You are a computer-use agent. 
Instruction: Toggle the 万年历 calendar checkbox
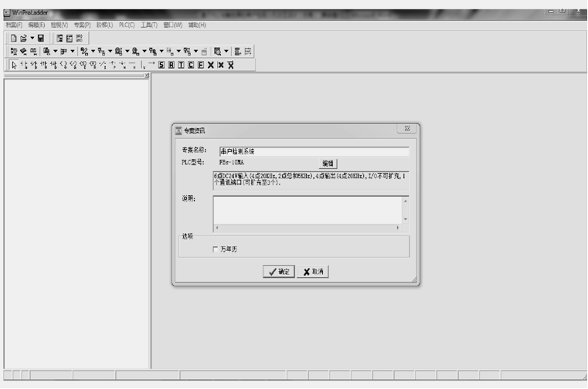click(216, 249)
